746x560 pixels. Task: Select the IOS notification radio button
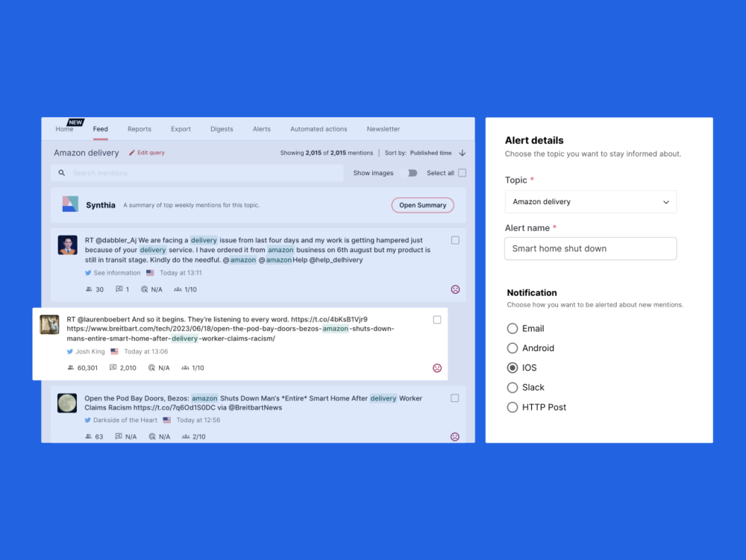(x=513, y=368)
